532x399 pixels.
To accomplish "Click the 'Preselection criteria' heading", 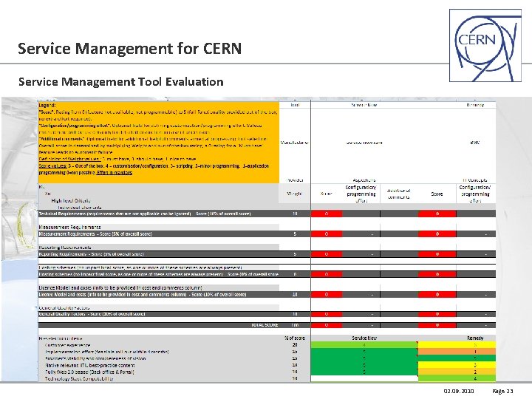I will coord(61,338).
